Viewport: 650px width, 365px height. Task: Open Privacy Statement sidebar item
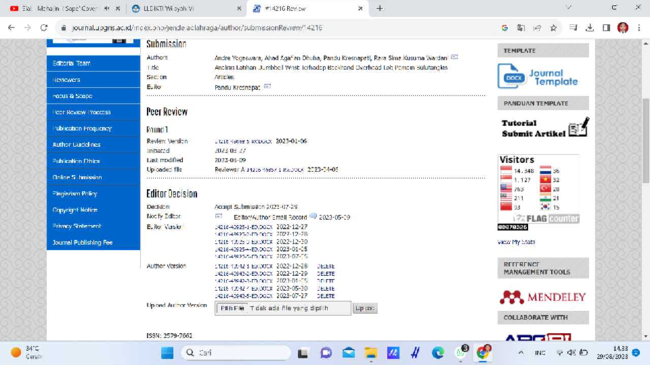(x=93, y=226)
